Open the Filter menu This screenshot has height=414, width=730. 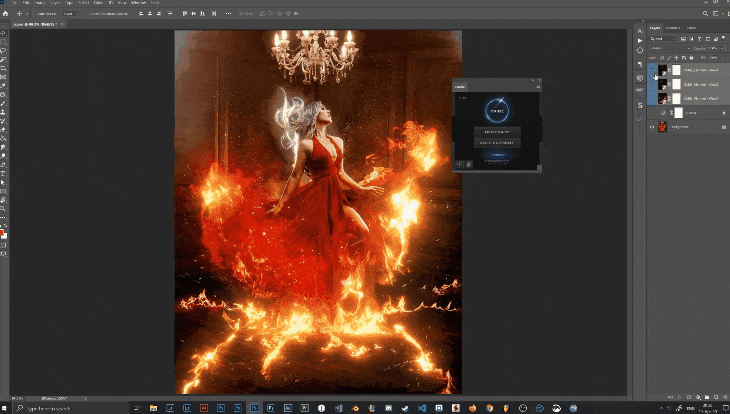tap(98, 3)
